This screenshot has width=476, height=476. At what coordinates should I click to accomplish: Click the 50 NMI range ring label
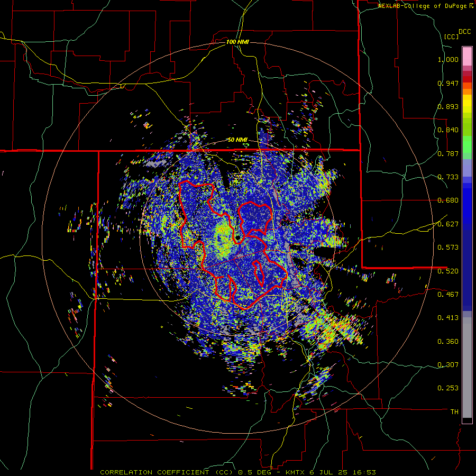237,140
